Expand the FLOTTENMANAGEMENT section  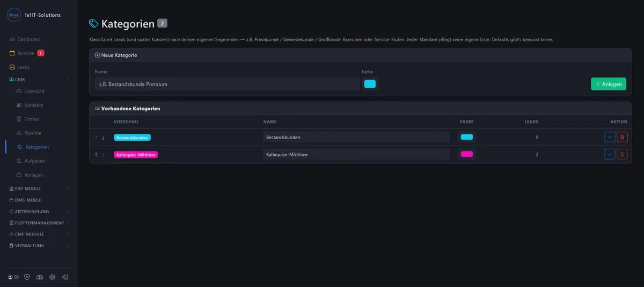pyautogui.click(x=39, y=223)
